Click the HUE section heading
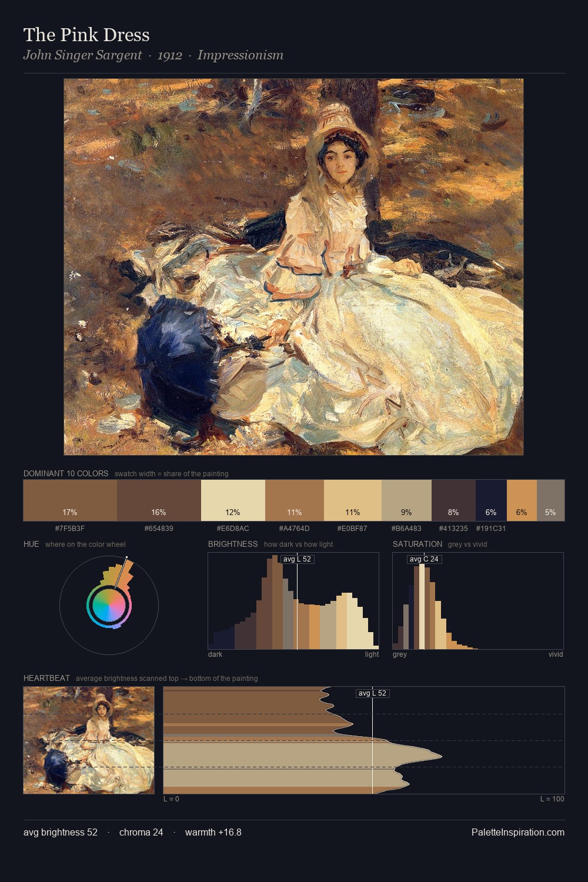Viewport: 588px width, 882px height. (31, 544)
